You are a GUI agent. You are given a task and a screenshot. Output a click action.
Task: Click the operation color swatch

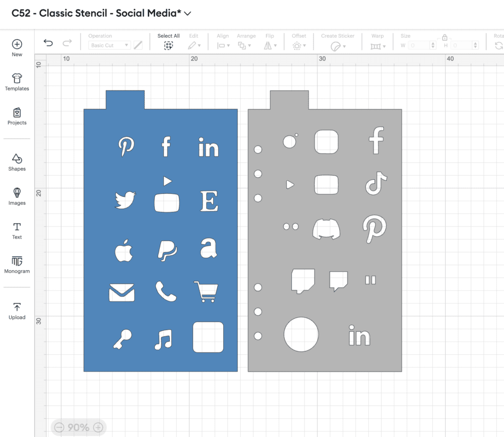click(x=138, y=45)
